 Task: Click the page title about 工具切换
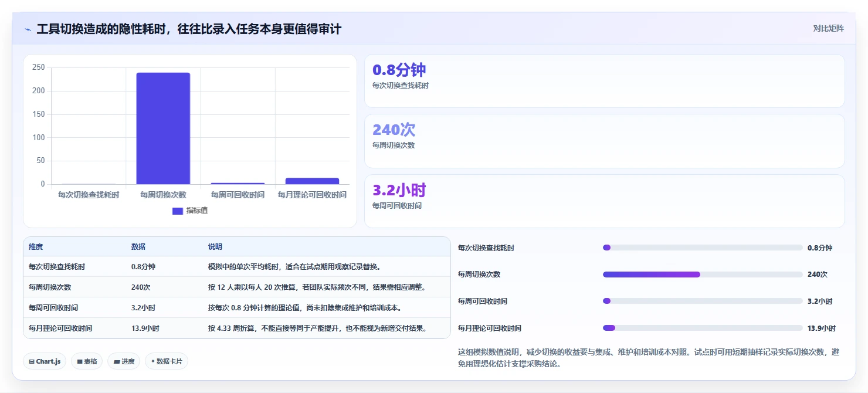coord(189,29)
